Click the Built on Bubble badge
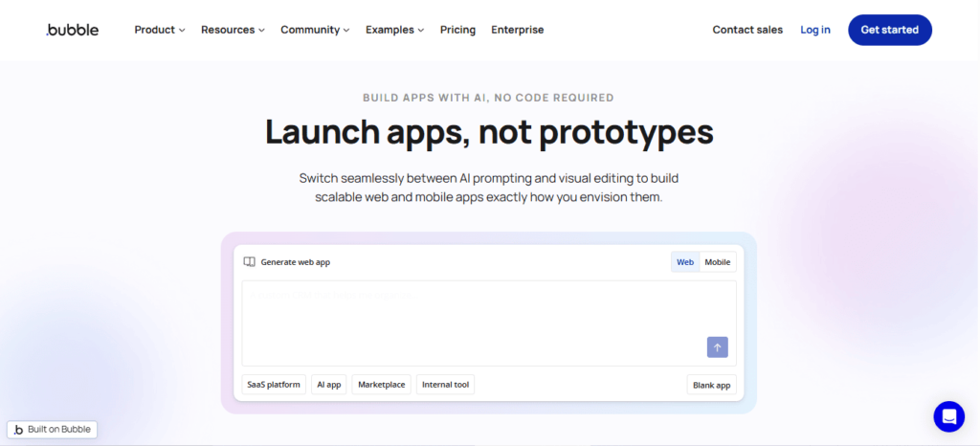This screenshot has width=980, height=446. point(53,430)
